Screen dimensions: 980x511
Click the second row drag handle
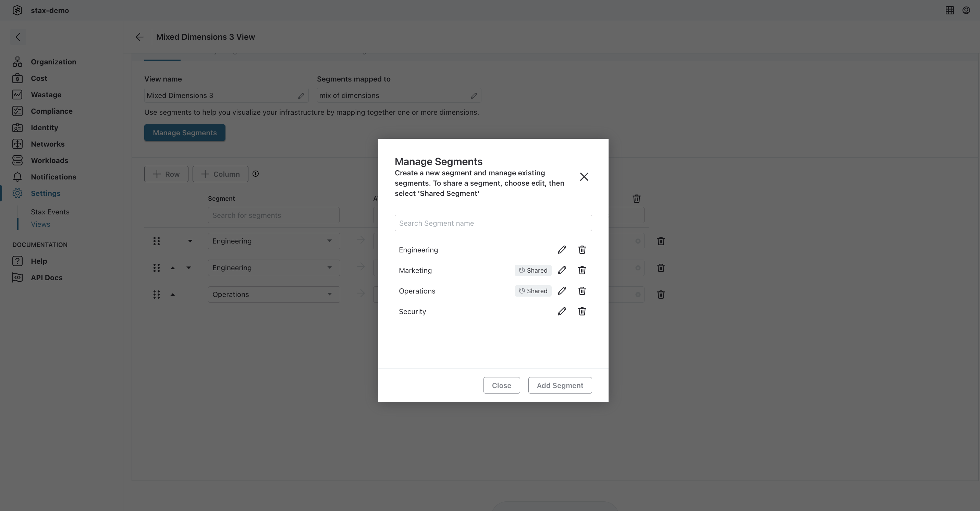coord(156,268)
